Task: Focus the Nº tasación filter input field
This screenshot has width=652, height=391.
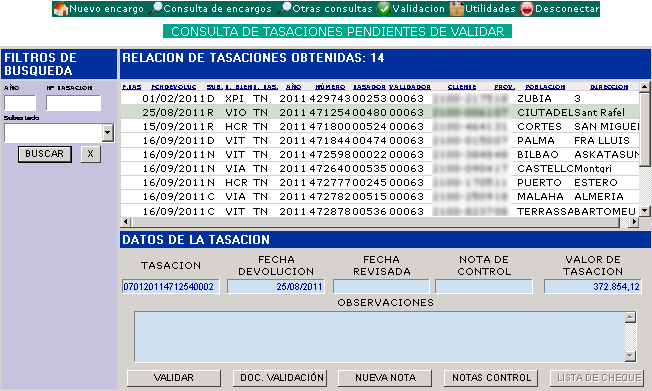Action: [74, 103]
